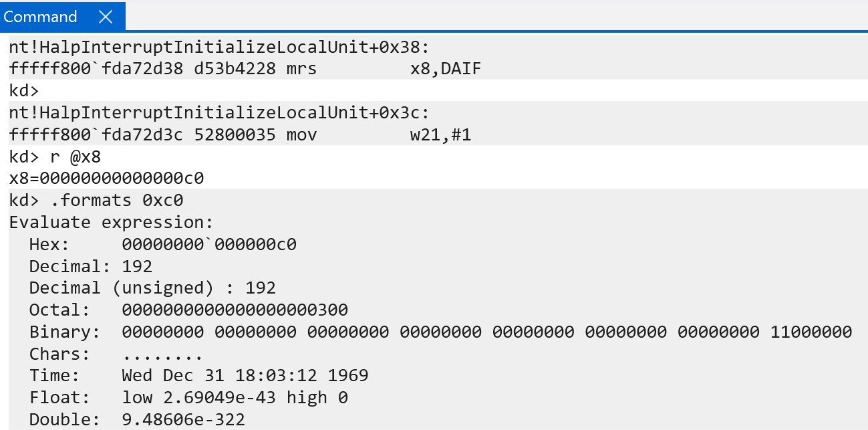Click the 'r @x8' command line
This screenshot has height=430, width=868.
[x=55, y=156]
